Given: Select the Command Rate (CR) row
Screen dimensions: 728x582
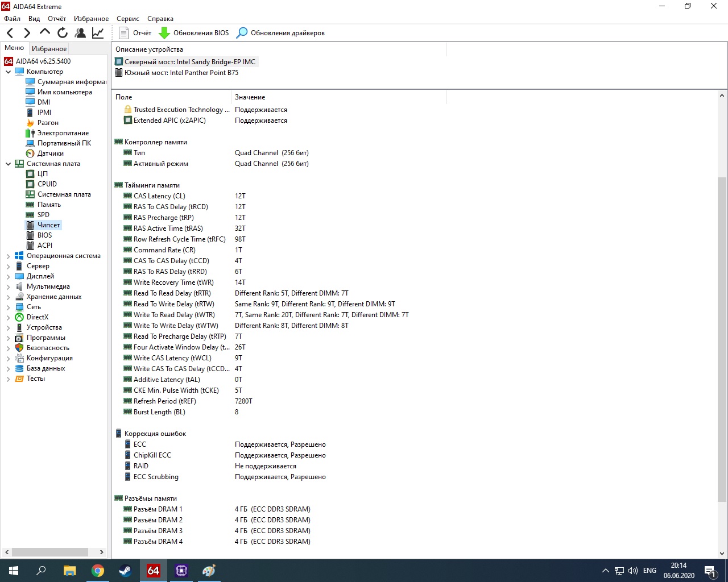Looking at the screenshot, I should click(x=415, y=250).
